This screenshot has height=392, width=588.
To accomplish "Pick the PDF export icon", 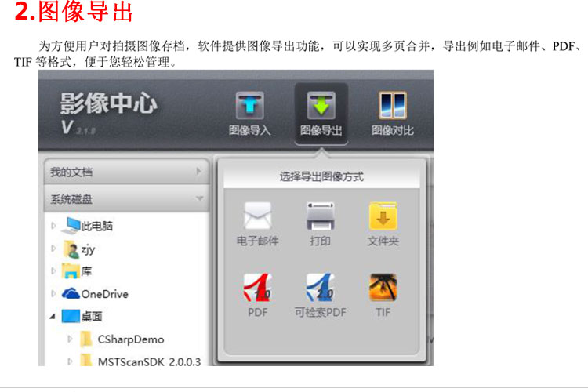I will (257, 288).
